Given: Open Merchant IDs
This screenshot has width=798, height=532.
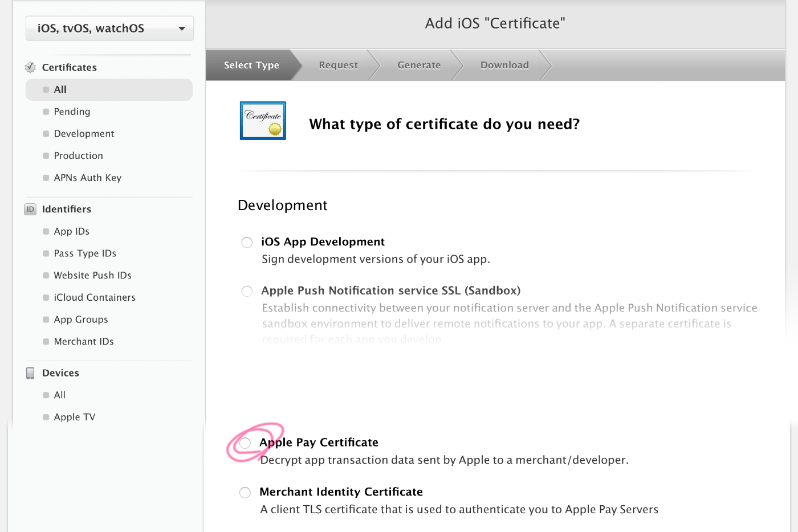Looking at the screenshot, I should (x=84, y=342).
